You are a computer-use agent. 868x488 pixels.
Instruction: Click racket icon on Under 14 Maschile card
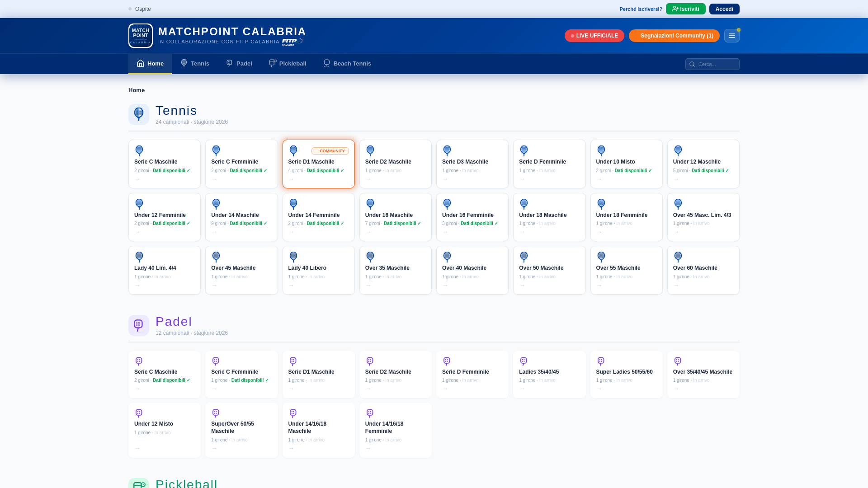pos(216,204)
